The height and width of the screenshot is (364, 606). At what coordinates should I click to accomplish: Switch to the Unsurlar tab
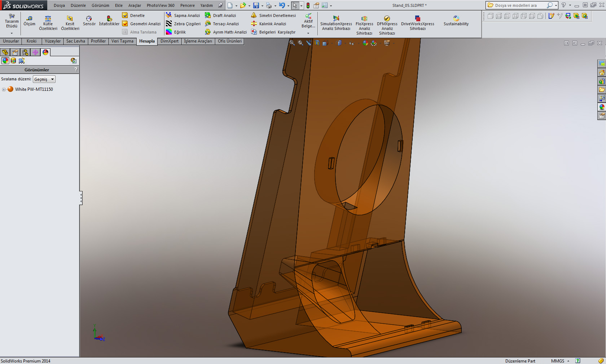(x=11, y=41)
